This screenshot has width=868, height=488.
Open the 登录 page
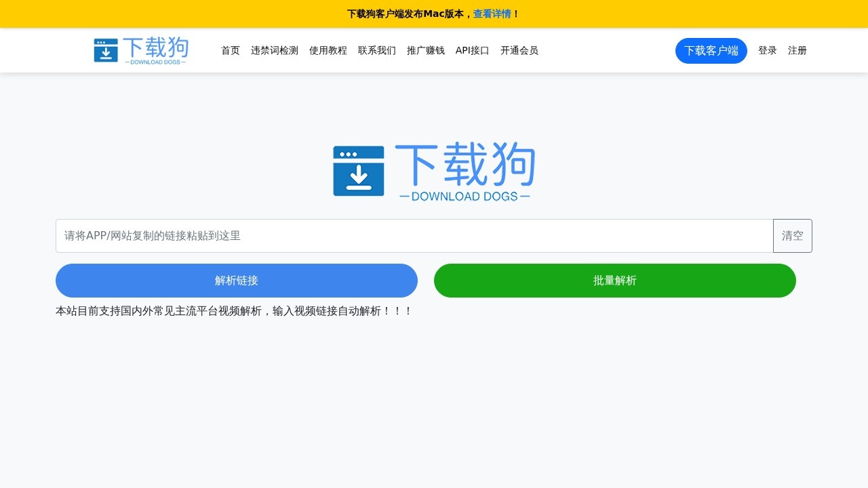coord(768,50)
